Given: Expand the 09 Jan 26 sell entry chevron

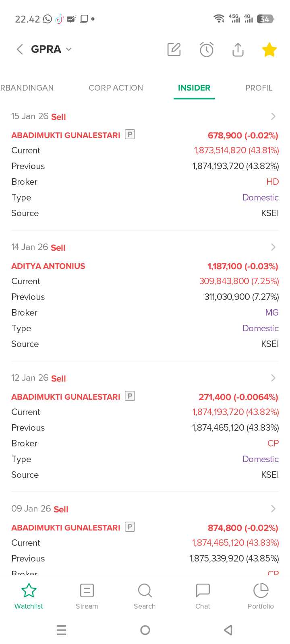Looking at the screenshot, I should click(x=273, y=509).
